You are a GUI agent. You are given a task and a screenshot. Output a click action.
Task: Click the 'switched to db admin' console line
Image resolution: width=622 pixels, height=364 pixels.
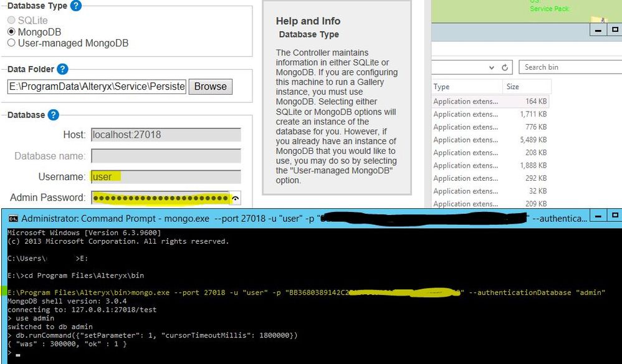point(50,327)
